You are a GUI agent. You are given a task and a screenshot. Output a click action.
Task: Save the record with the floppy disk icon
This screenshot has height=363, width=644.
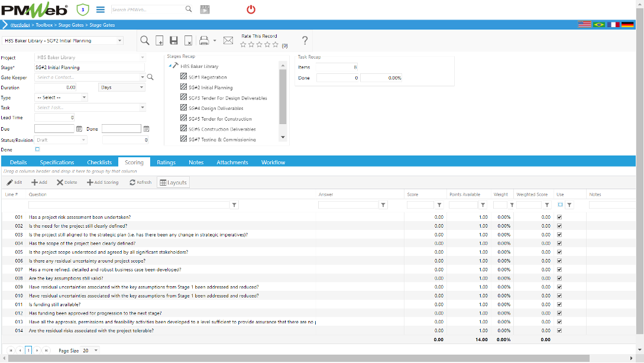(174, 40)
